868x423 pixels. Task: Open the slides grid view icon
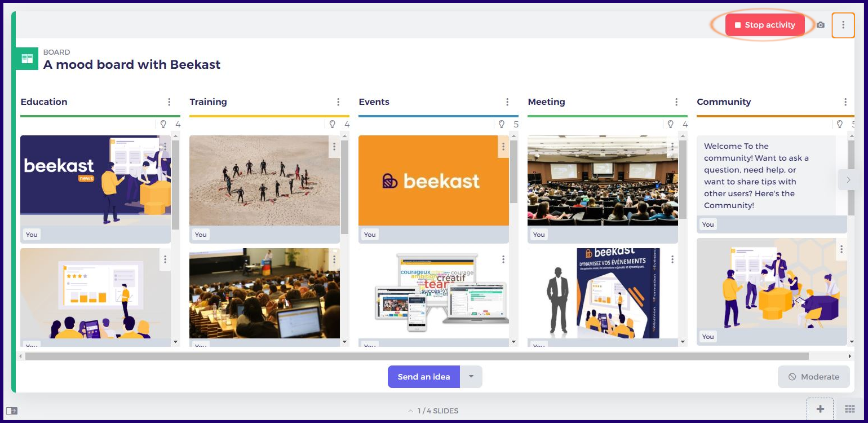coord(849,409)
